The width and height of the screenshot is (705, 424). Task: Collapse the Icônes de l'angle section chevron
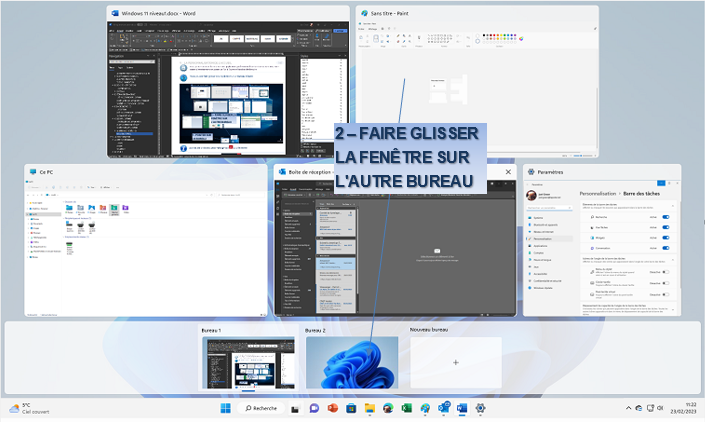click(671, 260)
